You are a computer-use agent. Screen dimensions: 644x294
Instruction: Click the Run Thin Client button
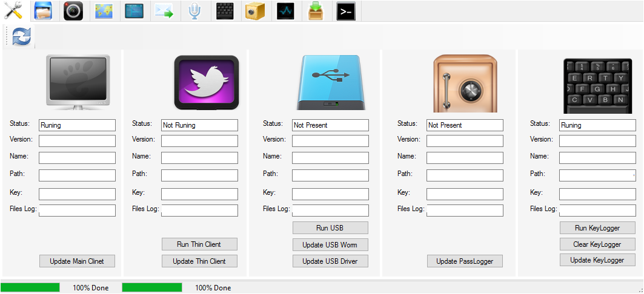coord(199,244)
